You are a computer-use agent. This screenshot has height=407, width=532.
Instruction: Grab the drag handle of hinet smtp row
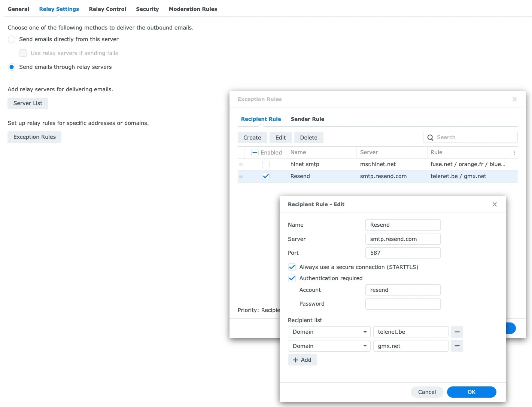(241, 164)
